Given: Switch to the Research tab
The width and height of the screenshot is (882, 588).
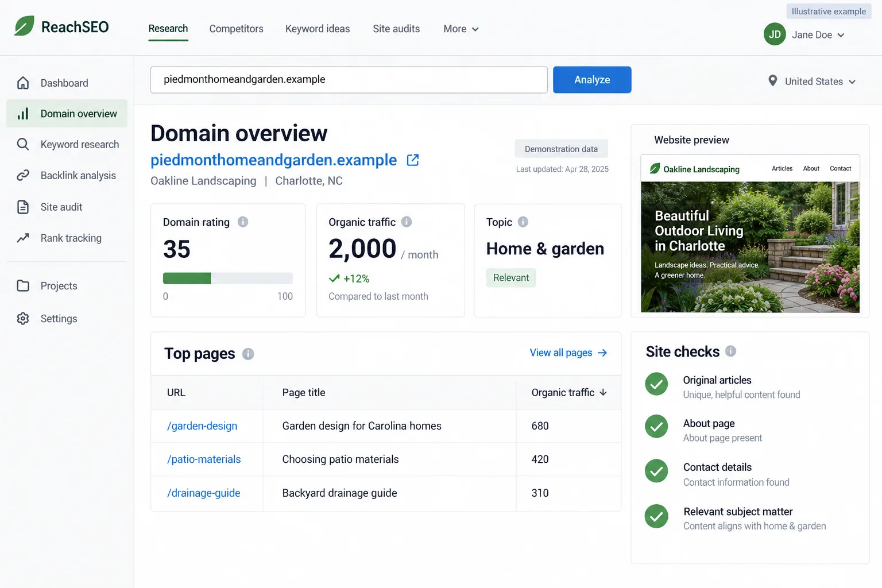Looking at the screenshot, I should tap(168, 29).
